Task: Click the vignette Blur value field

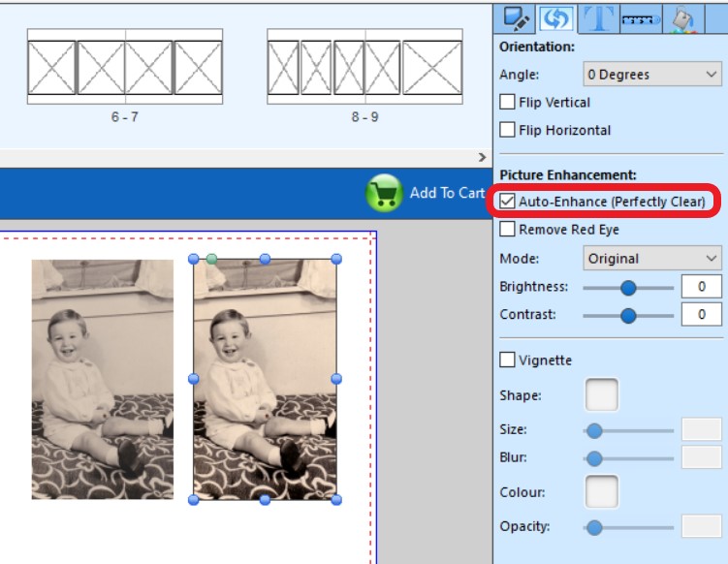Action: pyautogui.click(x=702, y=457)
